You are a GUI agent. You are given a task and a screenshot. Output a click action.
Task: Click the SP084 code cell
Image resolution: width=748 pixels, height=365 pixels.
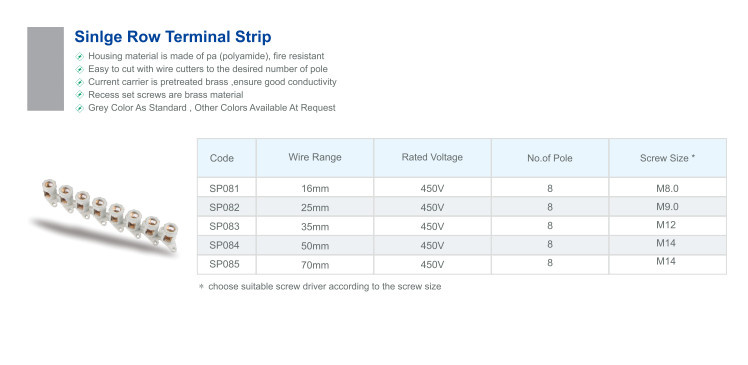tap(227, 245)
